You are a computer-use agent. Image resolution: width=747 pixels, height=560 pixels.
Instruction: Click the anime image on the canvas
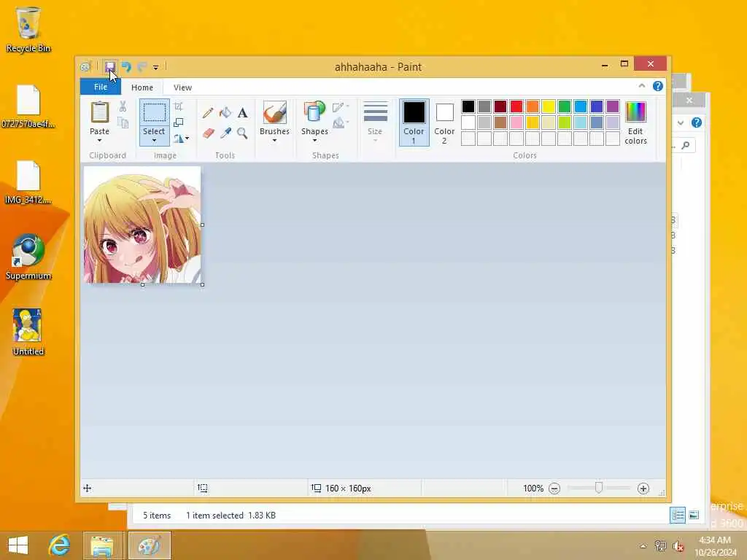tap(142, 225)
